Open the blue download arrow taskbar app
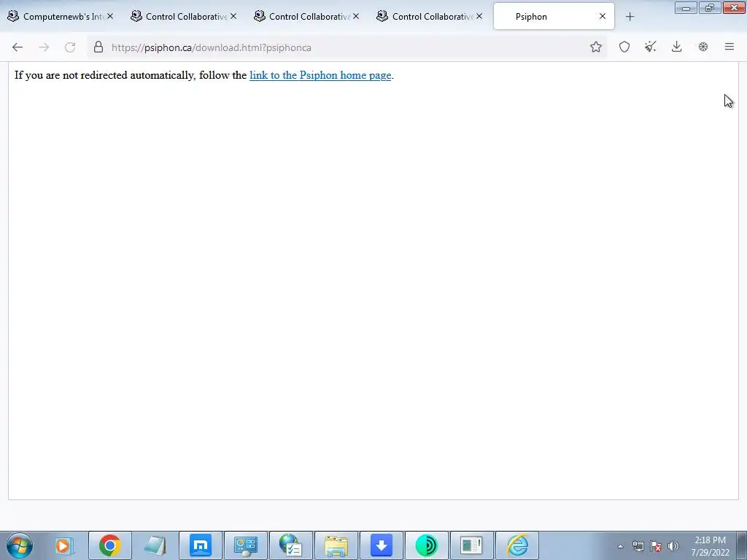 point(381,545)
